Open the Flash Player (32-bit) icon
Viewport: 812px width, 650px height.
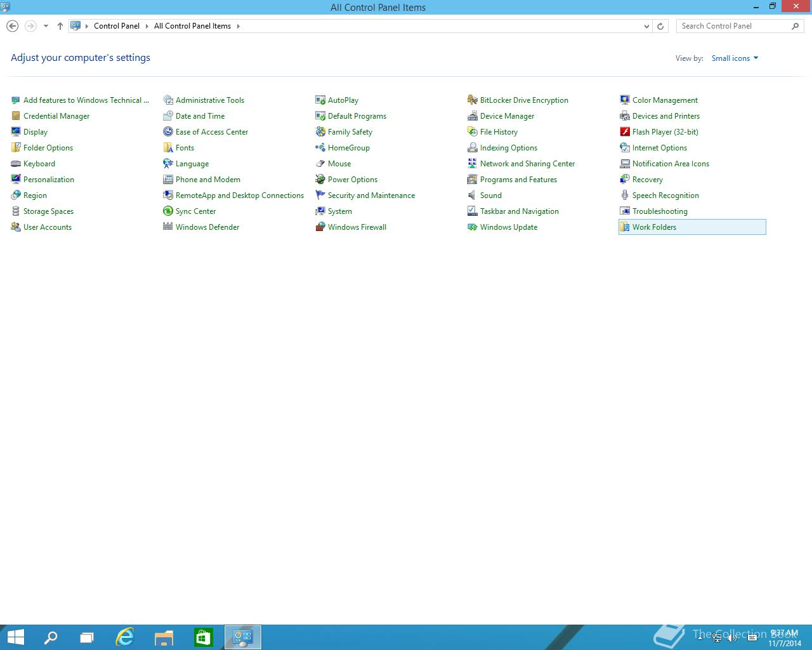pyautogui.click(x=625, y=132)
